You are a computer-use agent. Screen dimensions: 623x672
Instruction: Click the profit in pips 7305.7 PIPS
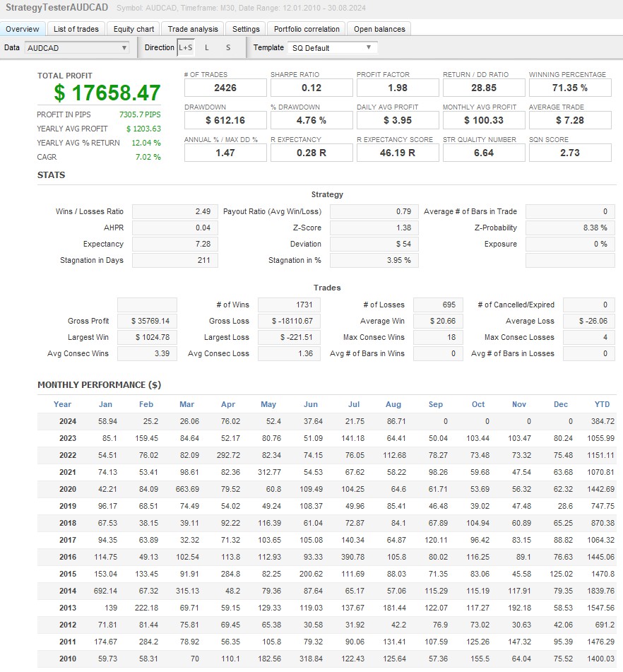point(140,114)
